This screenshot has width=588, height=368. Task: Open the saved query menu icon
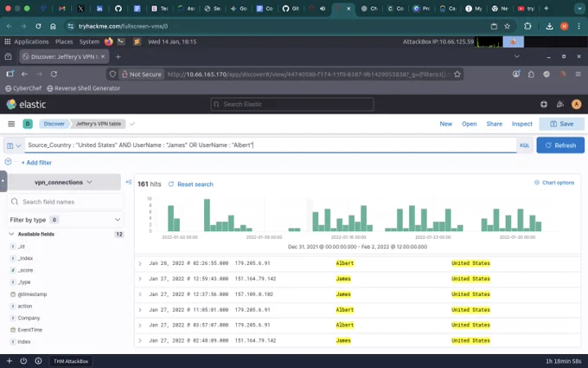[14, 145]
